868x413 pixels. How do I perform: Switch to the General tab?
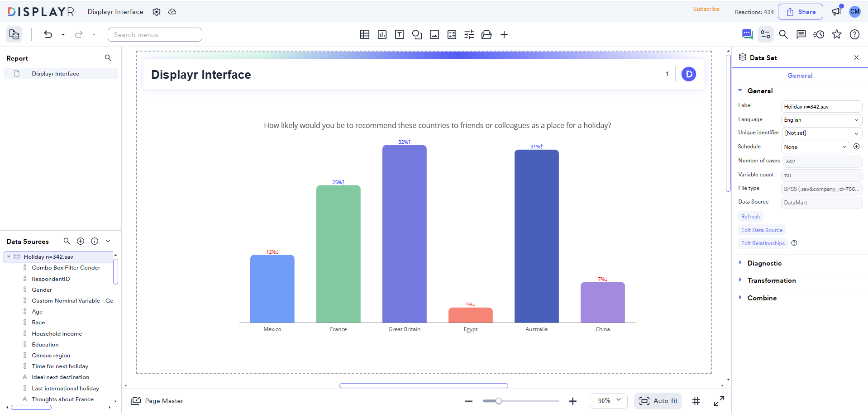click(800, 76)
